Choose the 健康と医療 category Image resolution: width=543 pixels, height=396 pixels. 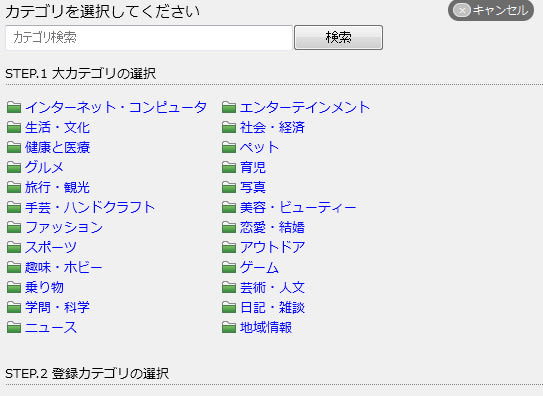pos(57,147)
